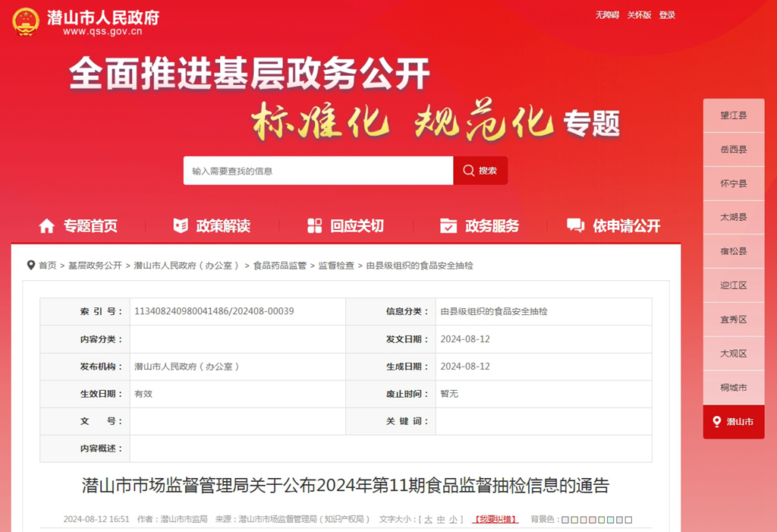
Task: Click the magnifier search button
Action: (480, 171)
